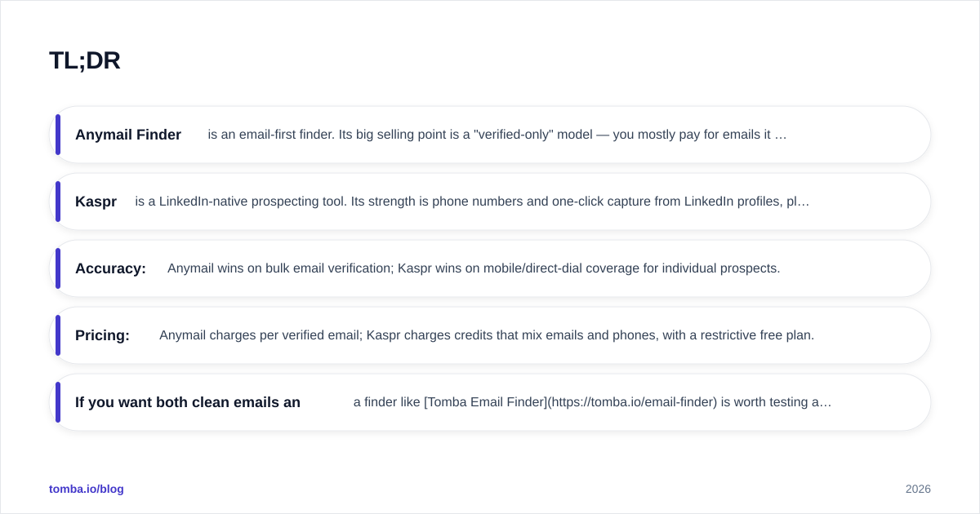This screenshot has width=980, height=514.
Task: Click the Pricing: label
Action: (102, 335)
